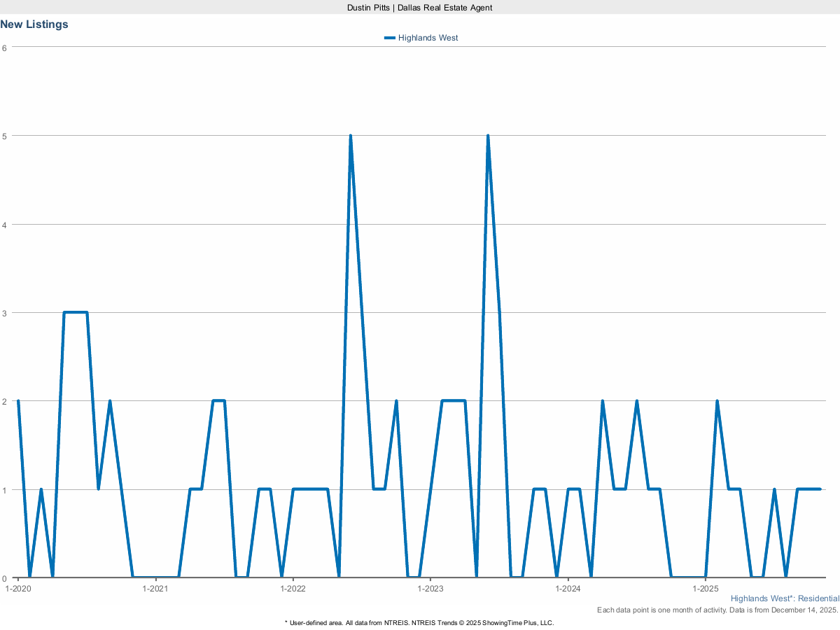This screenshot has height=630, width=840.
Task: Click the y-axis label 3
Action: [x=4, y=313]
